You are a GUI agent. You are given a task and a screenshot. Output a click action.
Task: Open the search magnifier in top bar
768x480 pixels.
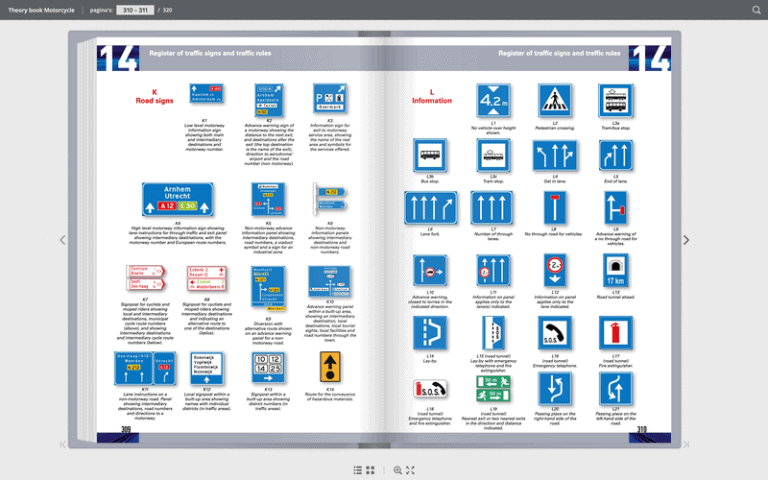756,10
